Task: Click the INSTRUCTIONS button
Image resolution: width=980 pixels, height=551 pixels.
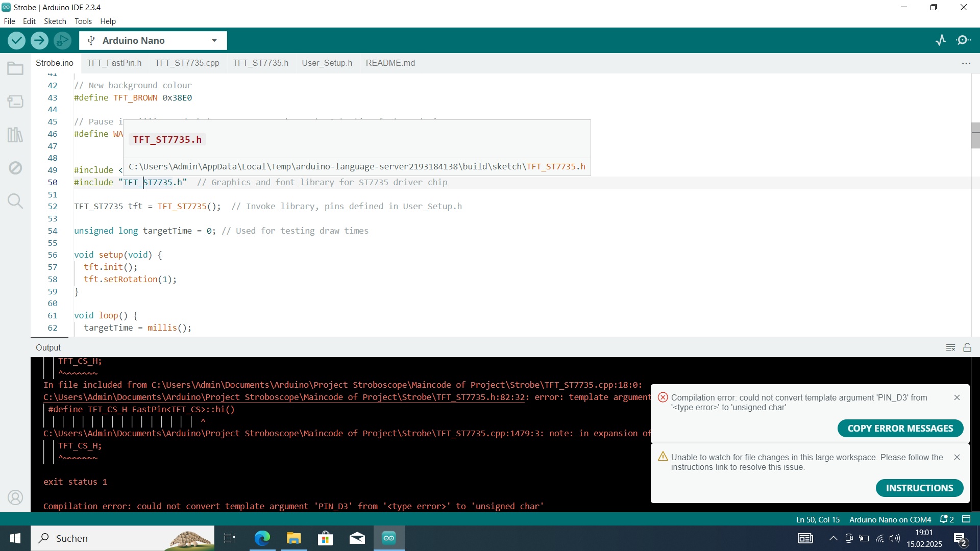Action: (x=919, y=488)
